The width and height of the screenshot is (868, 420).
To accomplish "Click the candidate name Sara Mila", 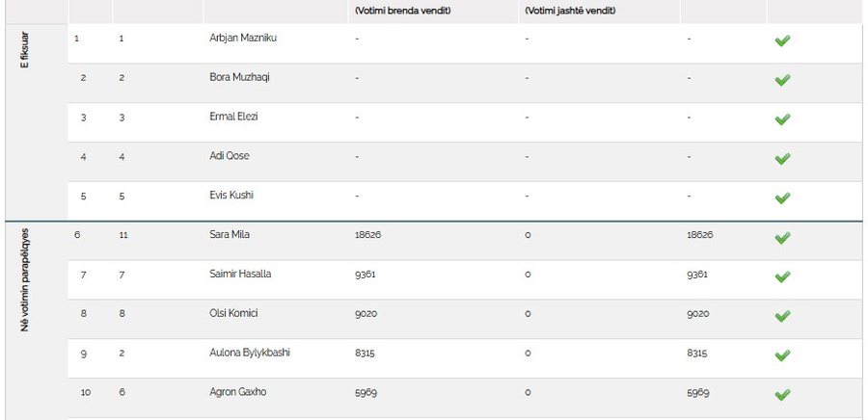I will (x=230, y=234).
